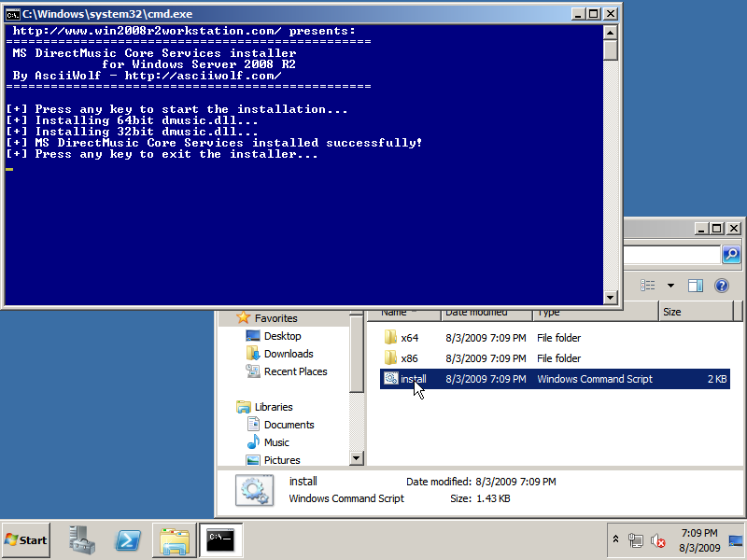This screenshot has width=747, height=560.
Task: Click the Music library icon
Action: 253,441
